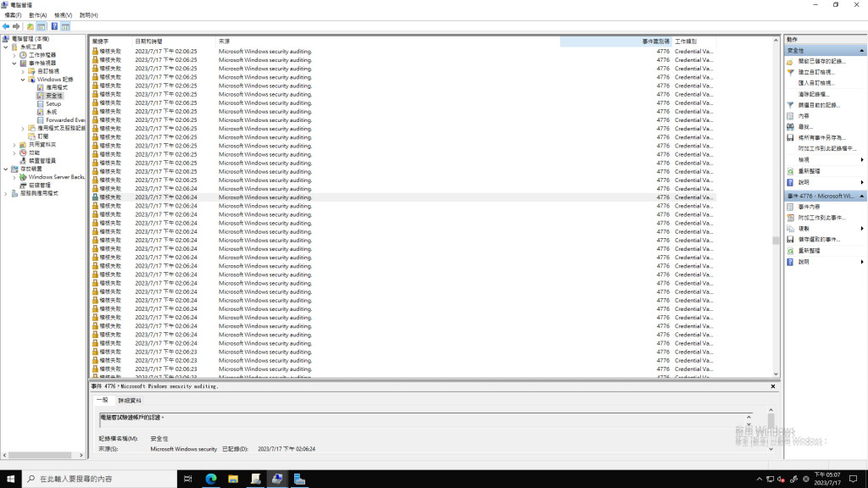Click 附加工作到此事件 action
This screenshot has width=868, height=488.
tap(822, 218)
